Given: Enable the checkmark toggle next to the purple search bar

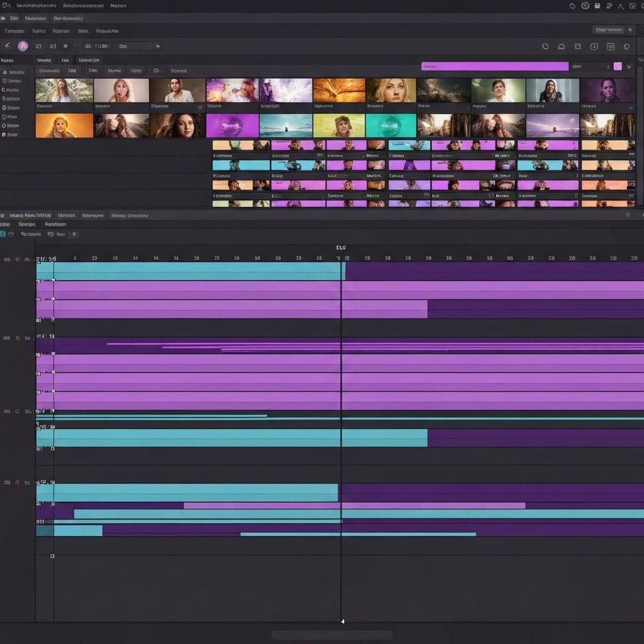Looking at the screenshot, I should [618, 65].
